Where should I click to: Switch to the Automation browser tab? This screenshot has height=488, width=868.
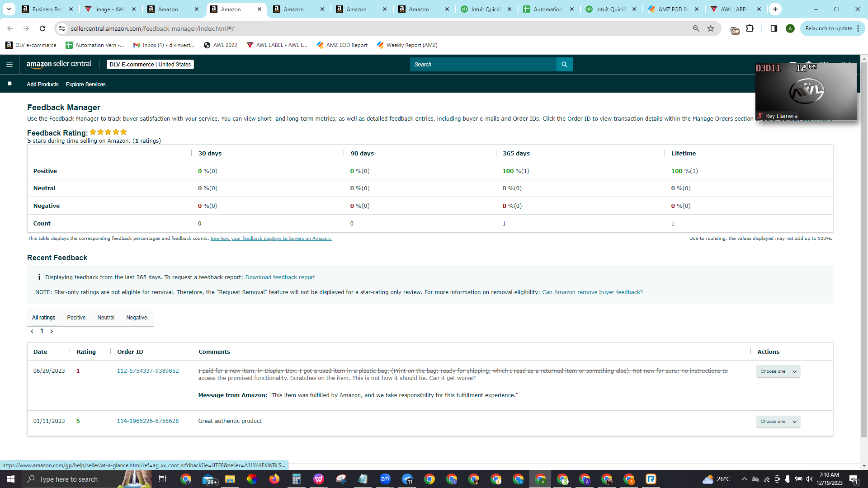548,9
